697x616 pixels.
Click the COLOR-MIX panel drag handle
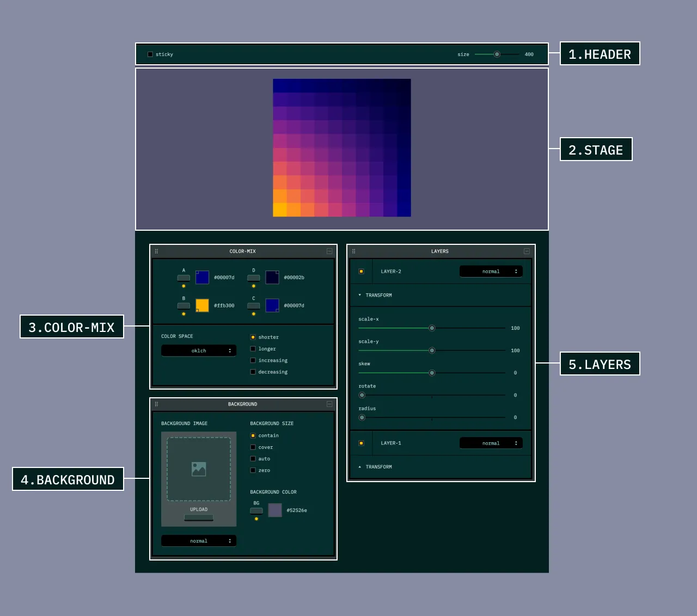point(156,251)
